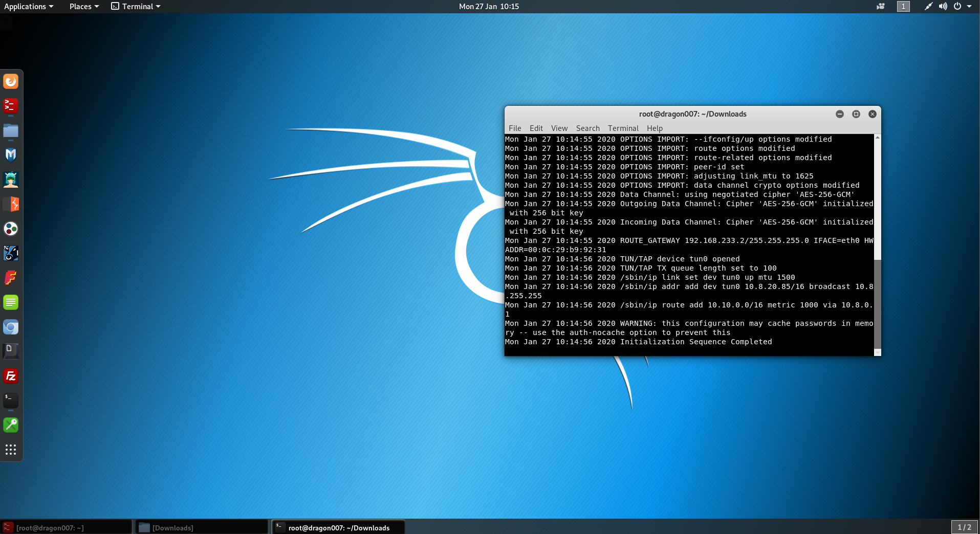Open the green key tool in the dock
This screenshot has height=534, width=980.
pyautogui.click(x=11, y=425)
